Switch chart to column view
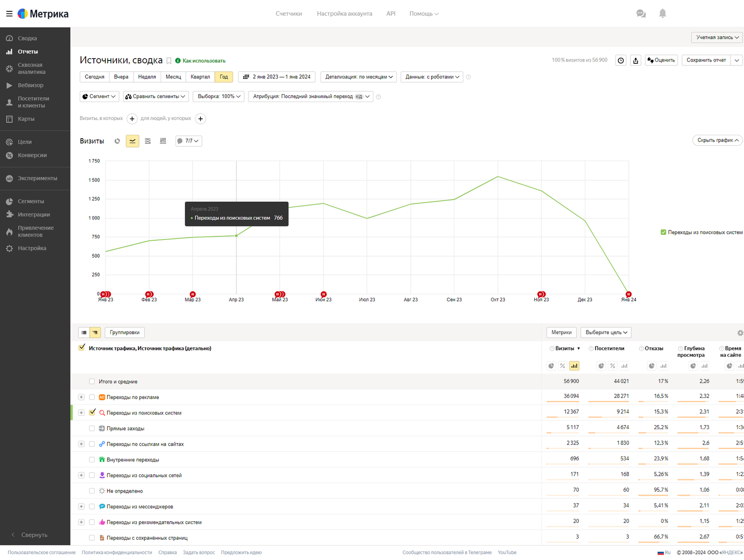 pos(163,141)
